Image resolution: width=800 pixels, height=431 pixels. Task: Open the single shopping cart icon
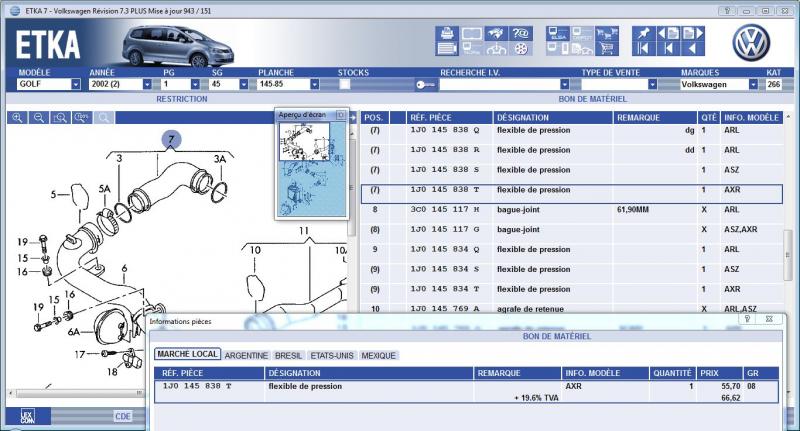coord(607,48)
